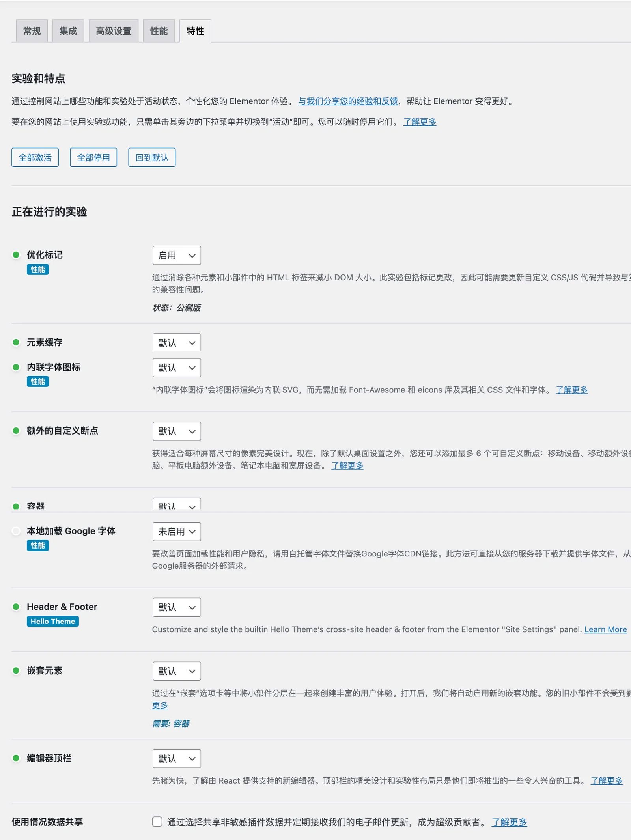
Task: Open the 内联字体图标 dropdown
Action: [x=176, y=368]
